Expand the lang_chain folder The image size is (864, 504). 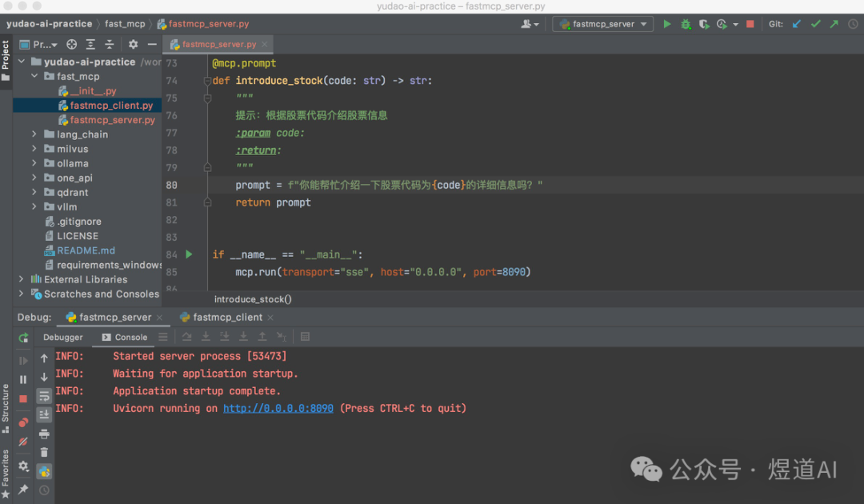pyautogui.click(x=34, y=134)
